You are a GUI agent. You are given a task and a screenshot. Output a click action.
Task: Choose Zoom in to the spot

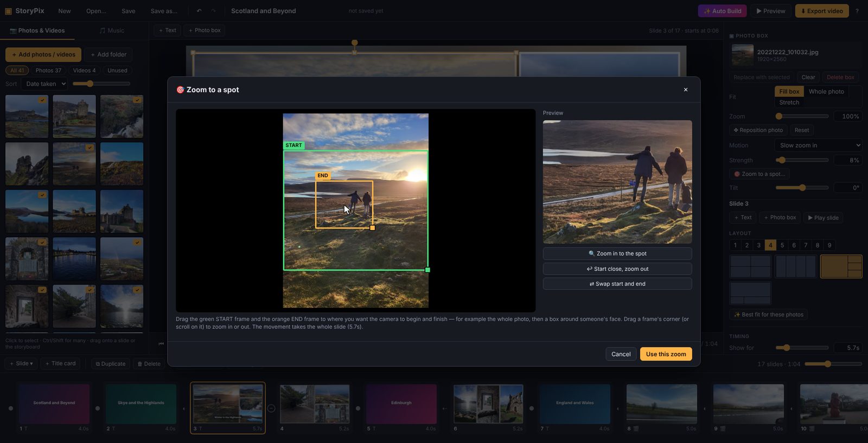point(617,254)
